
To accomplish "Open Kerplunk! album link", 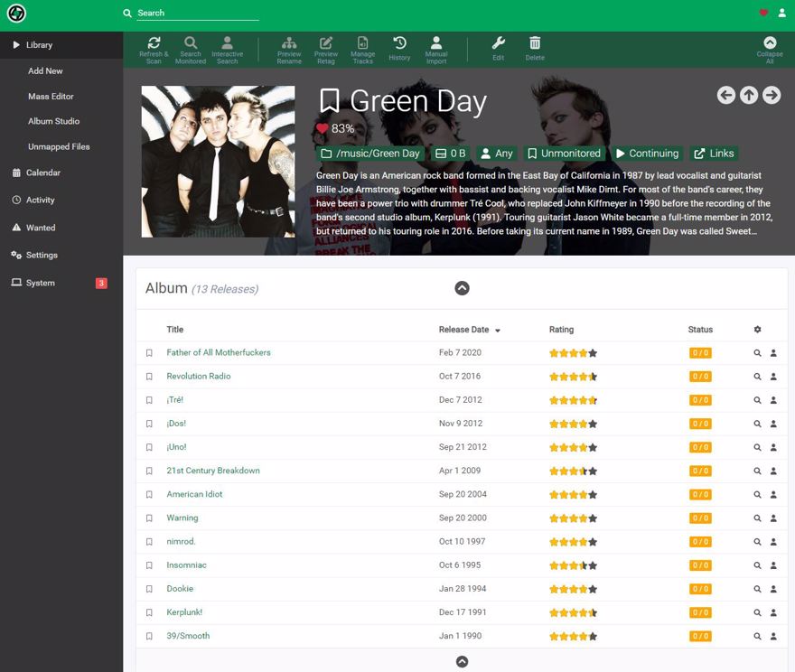I will click(184, 612).
